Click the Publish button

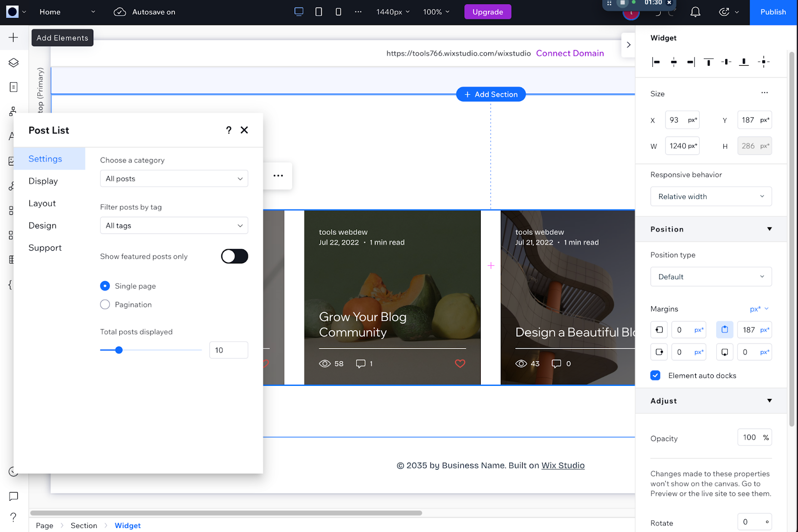(x=773, y=12)
